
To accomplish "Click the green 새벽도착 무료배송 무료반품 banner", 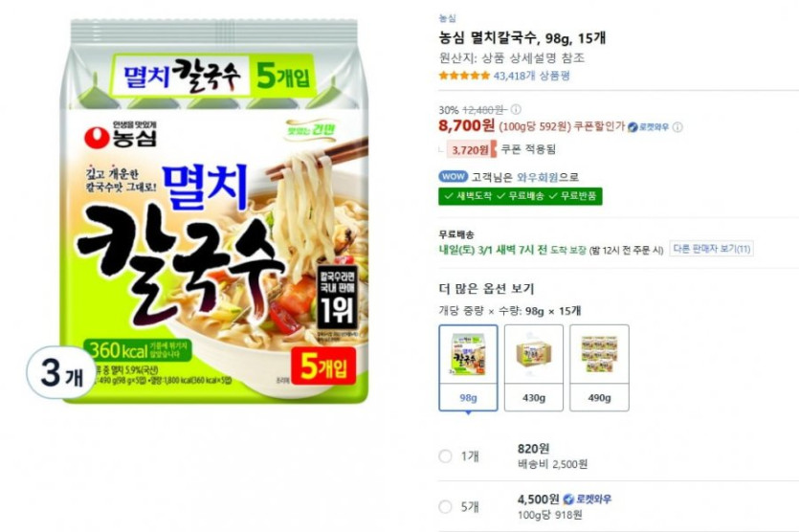I will (x=521, y=196).
